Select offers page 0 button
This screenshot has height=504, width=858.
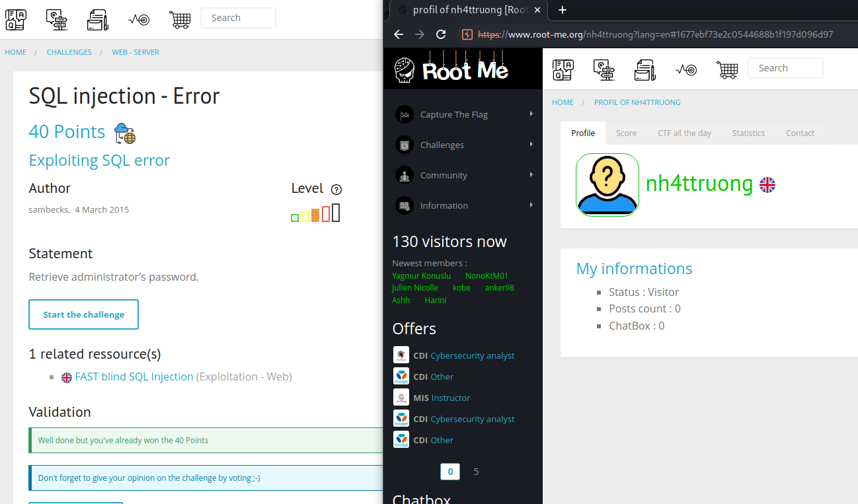450,472
